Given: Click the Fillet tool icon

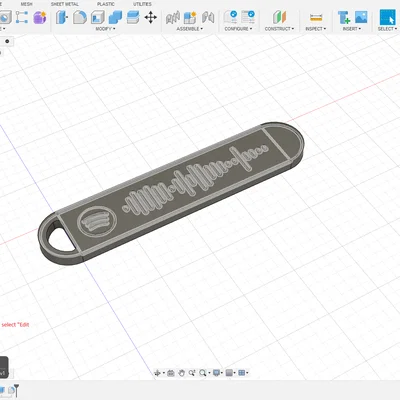Looking at the screenshot, I should click(80, 17).
